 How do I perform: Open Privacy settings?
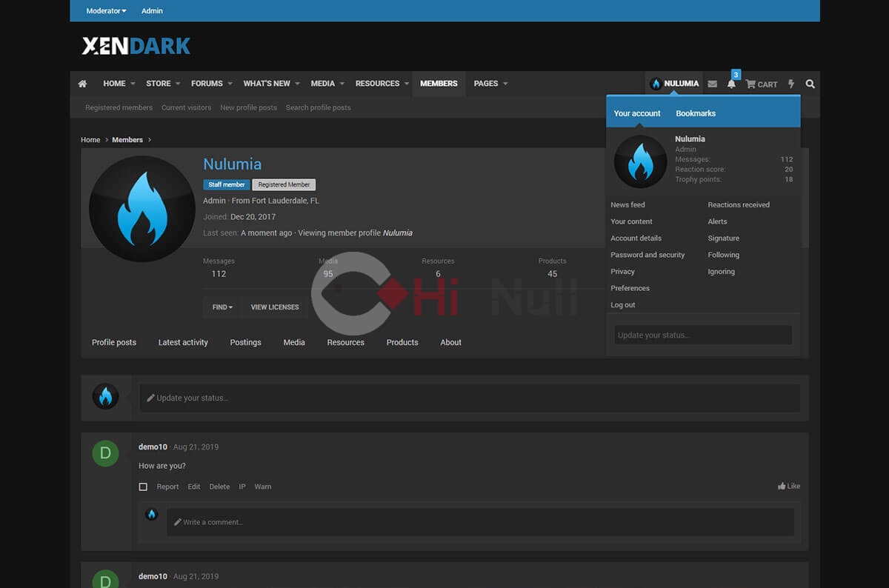[x=622, y=272]
